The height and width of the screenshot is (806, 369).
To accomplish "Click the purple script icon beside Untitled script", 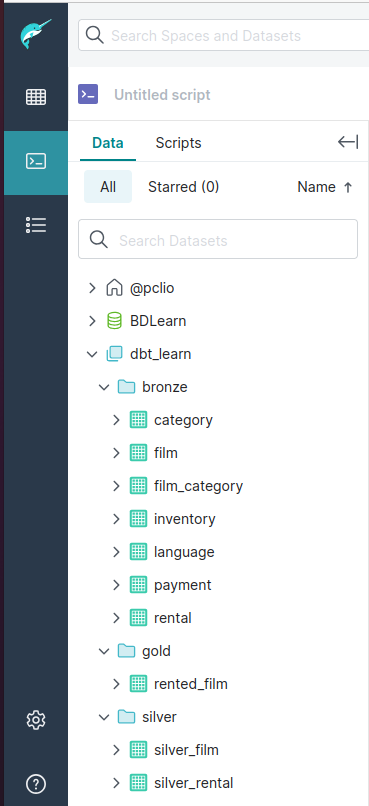I will [x=88, y=95].
